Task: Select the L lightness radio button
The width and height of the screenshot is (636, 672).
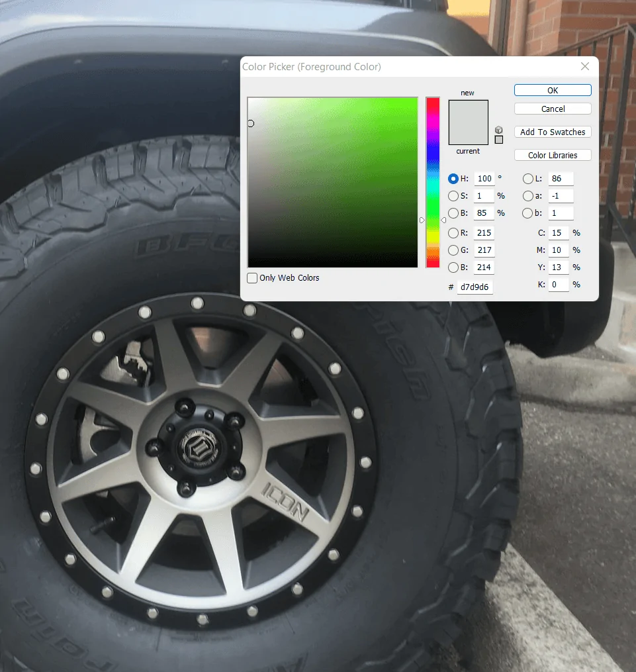Action: [x=528, y=179]
